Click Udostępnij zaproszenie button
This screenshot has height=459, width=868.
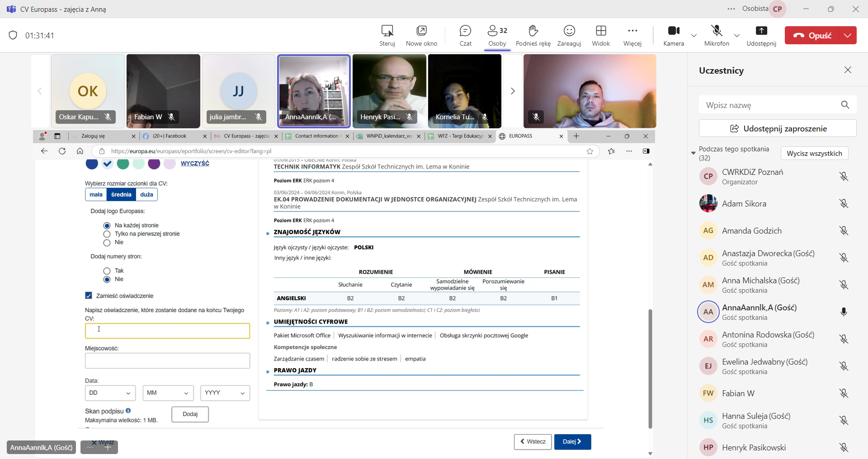point(778,128)
